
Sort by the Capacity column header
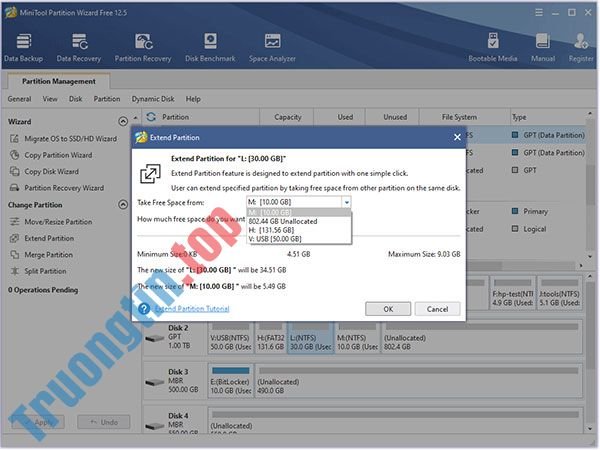pos(287,117)
